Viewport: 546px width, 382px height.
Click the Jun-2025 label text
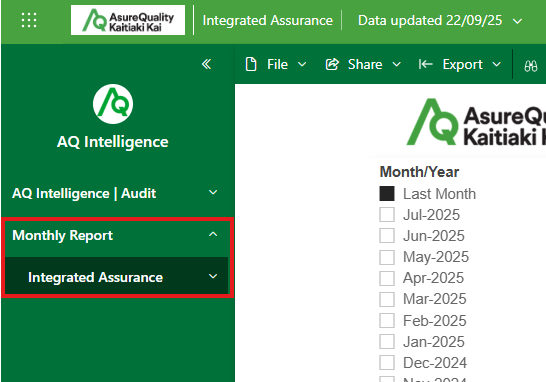coord(434,236)
